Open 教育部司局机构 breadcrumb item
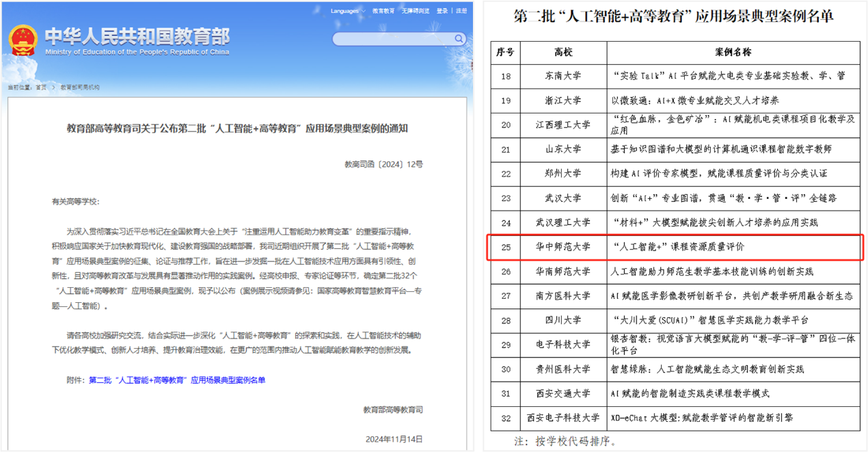 coord(80,88)
